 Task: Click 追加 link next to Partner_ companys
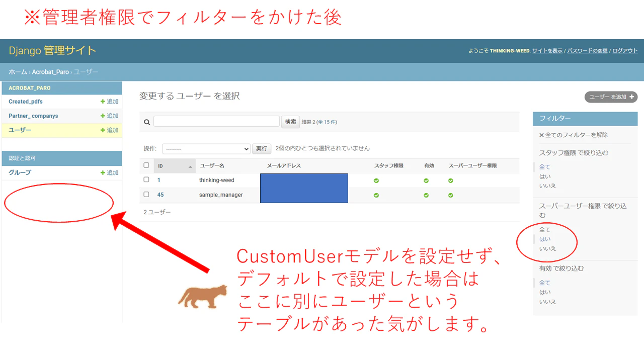click(x=110, y=116)
